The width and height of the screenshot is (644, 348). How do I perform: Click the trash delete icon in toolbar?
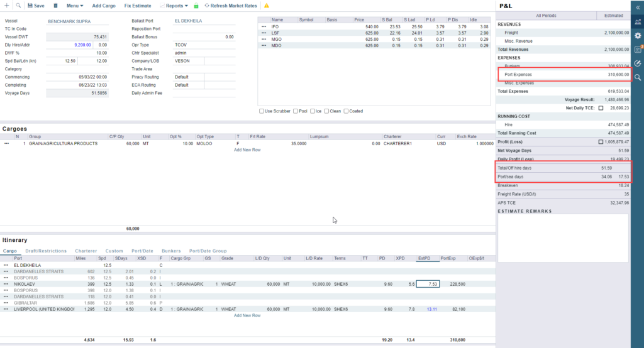click(56, 6)
